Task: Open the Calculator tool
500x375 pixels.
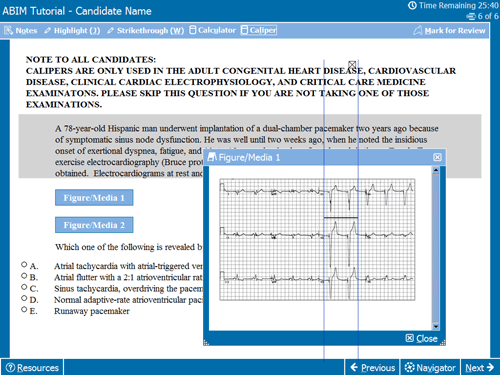Action: 212,30
